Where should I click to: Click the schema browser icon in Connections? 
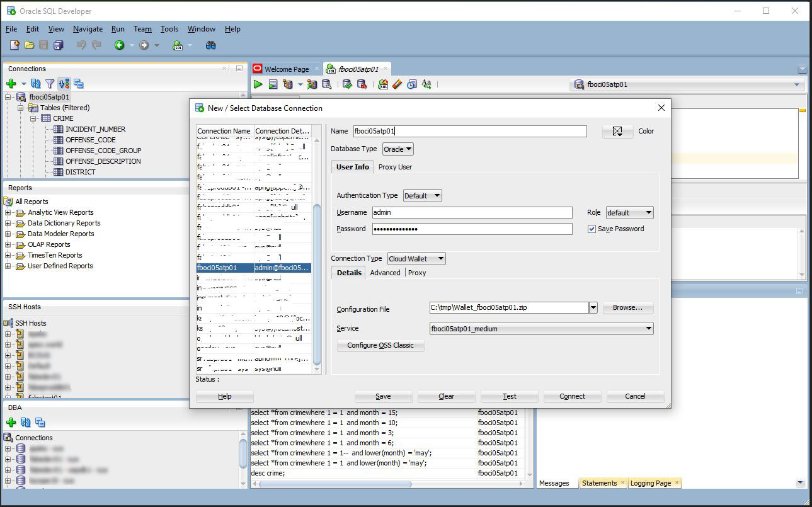coord(64,84)
